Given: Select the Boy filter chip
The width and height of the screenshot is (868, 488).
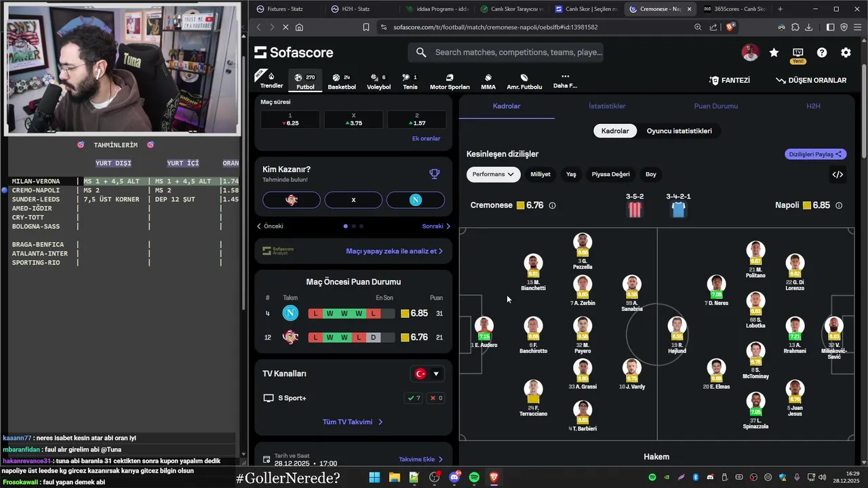Looking at the screenshot, I should click(651, 174).
